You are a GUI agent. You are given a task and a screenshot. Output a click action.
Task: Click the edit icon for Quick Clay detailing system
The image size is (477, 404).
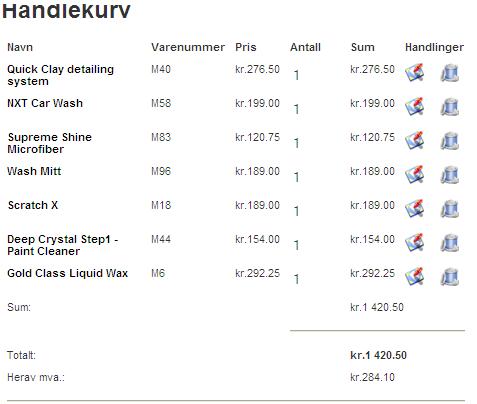(415, 72)
